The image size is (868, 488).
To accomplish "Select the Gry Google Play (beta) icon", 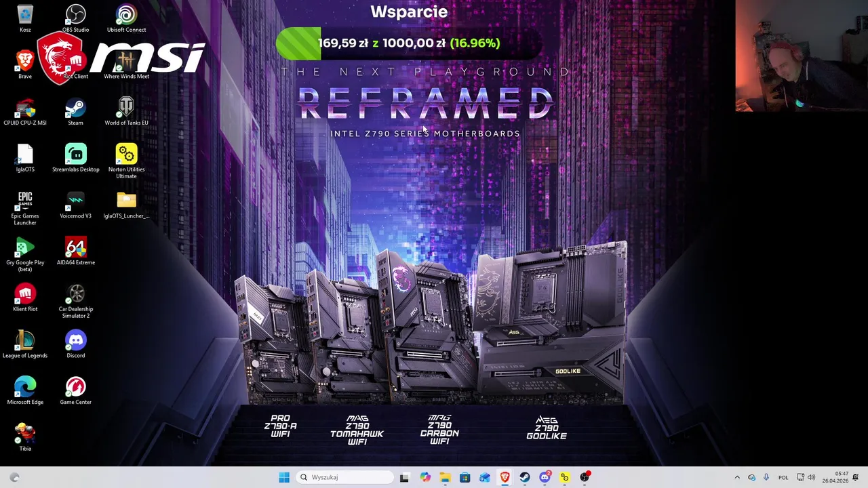I will [25, 255].
